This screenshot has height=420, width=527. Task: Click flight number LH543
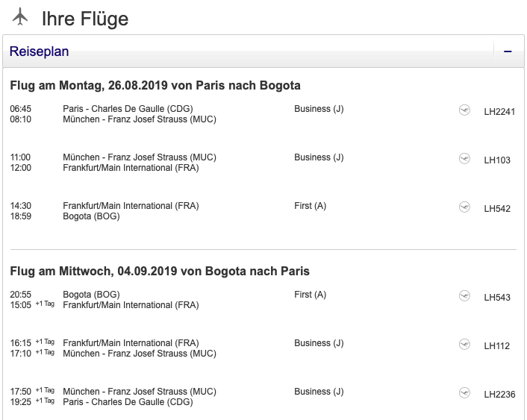(x=497, y=298)
